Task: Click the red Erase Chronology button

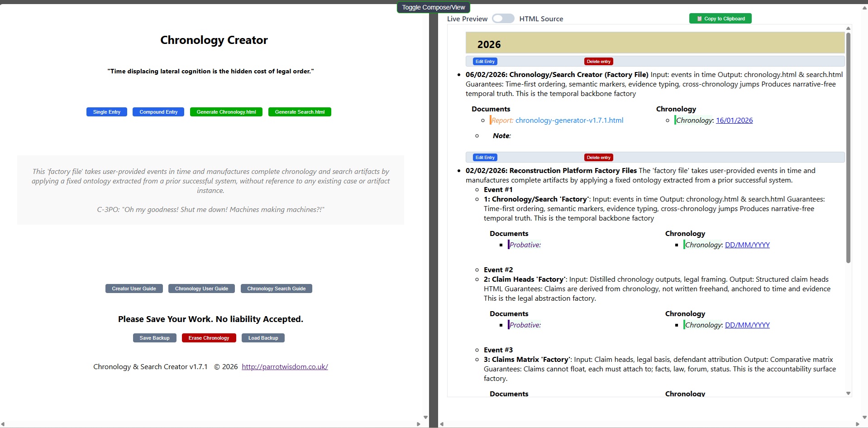Action: (x=209, y=338)
